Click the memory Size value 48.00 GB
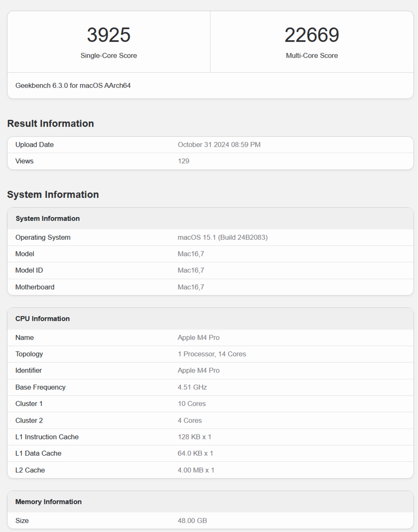418x532 pixels. pos(192,520)
